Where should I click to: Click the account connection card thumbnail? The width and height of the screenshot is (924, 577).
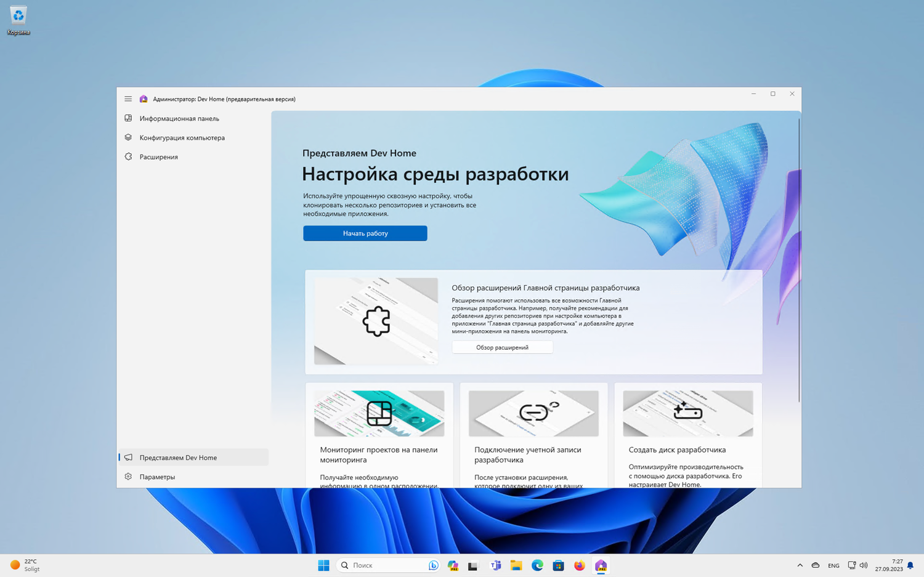[533, 413]
